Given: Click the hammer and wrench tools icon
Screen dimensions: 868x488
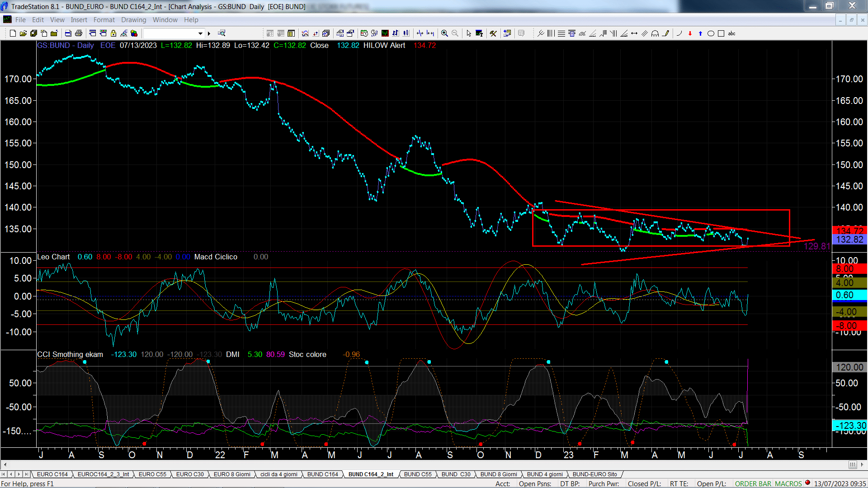Looking at the screenshot, I should point(493,33).
